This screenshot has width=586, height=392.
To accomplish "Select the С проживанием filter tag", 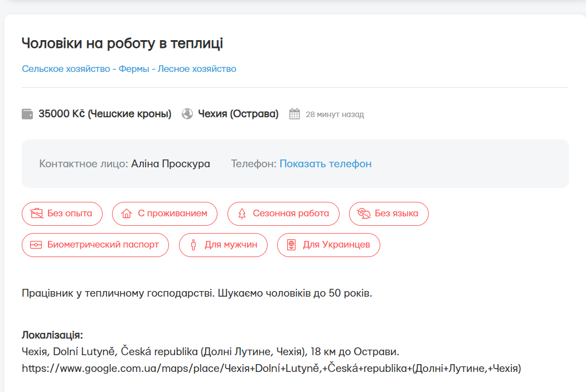I will tap(164, 214).
